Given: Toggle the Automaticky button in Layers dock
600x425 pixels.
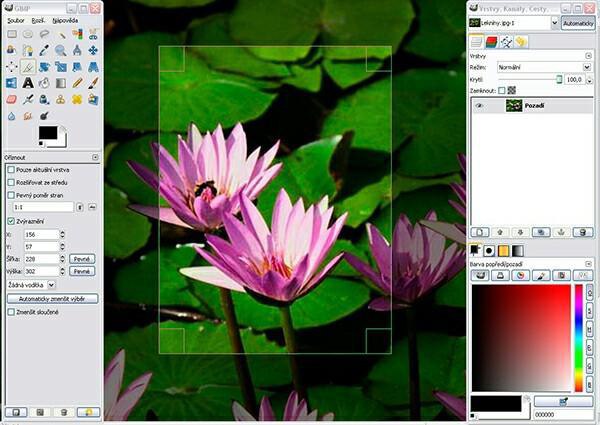Looking at the screenshot, I should (578, 23).
